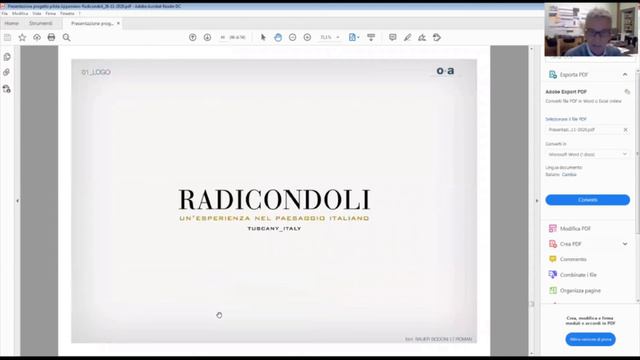Remove the selected Presentazi...pdf file
The image size is (640, 360).
[x=625, y=130]
